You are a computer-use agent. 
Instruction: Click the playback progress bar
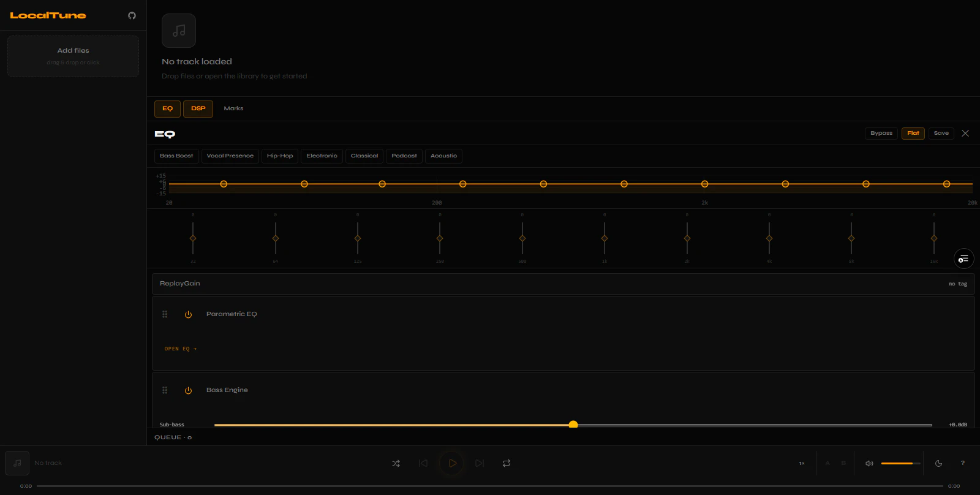pos(490,486)
